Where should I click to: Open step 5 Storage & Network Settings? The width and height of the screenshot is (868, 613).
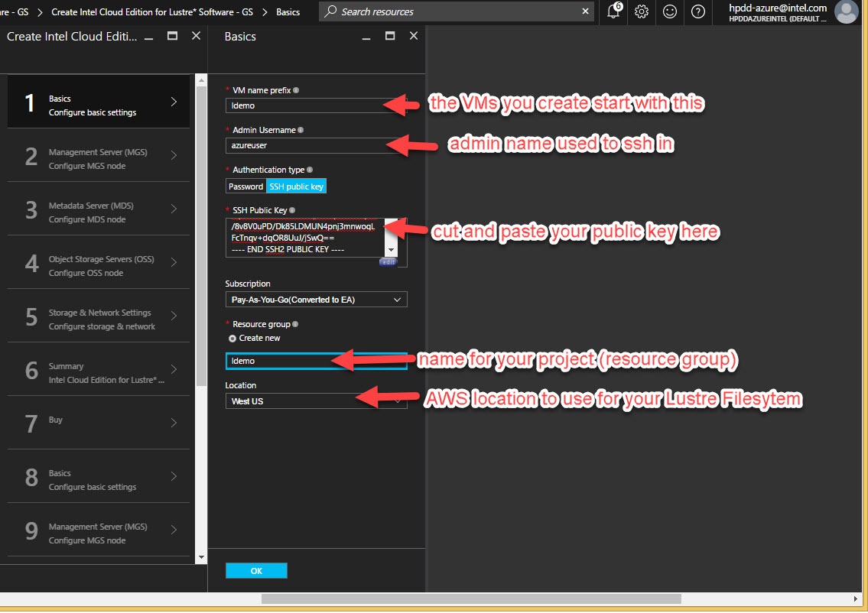point(99,317)
